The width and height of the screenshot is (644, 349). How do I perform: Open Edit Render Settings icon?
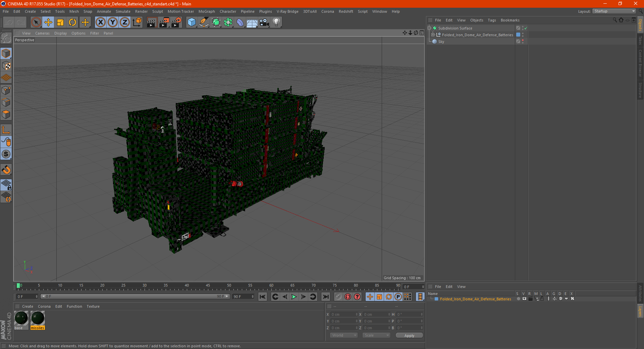tap(176, 22)
